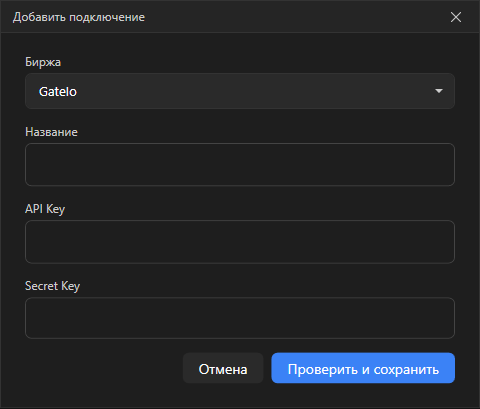Dismiss the window using the X icon
Viewport: 480px width, 409px height.
pyautogui.click(x=456, y=17)
